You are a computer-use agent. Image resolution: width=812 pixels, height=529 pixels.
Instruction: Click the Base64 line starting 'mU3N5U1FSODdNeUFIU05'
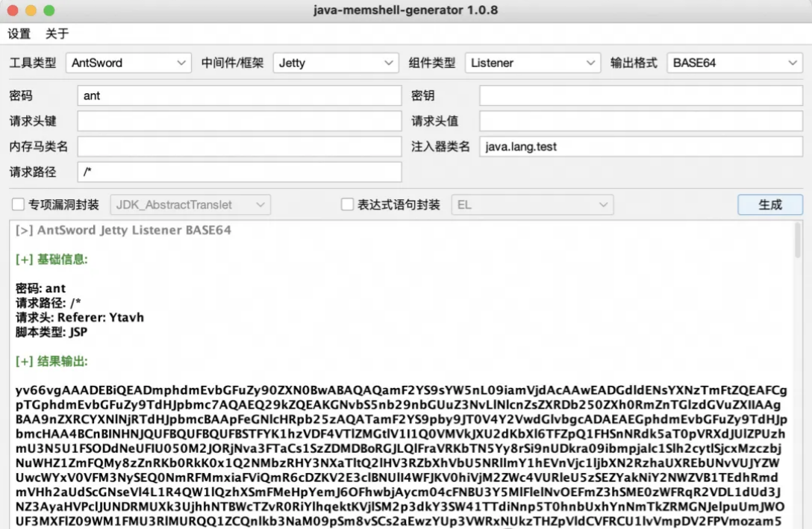click(399, 448)
